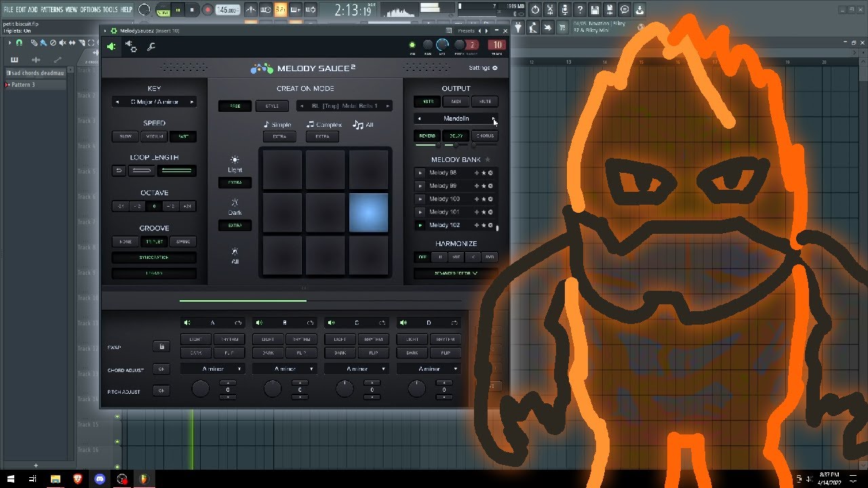
Task: Open the FILE menu
Action: (9, 9)
